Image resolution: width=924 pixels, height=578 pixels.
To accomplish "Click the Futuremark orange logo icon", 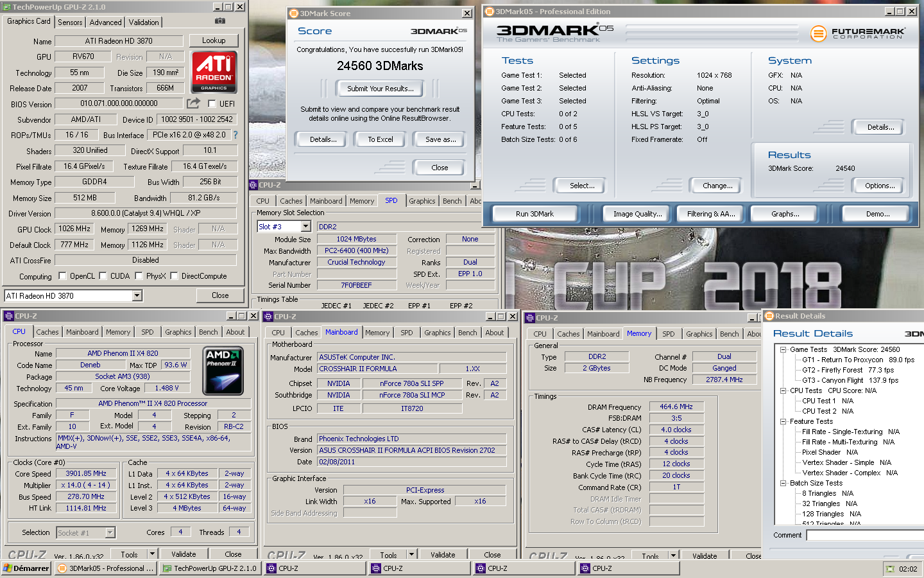I will (818, 33).
